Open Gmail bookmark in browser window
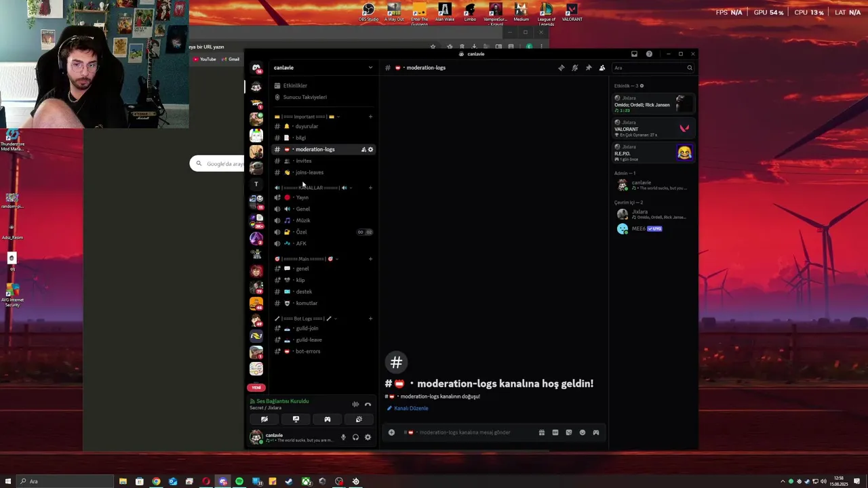The height and width of the screenshot is (488, 868). tap(231, 60)
